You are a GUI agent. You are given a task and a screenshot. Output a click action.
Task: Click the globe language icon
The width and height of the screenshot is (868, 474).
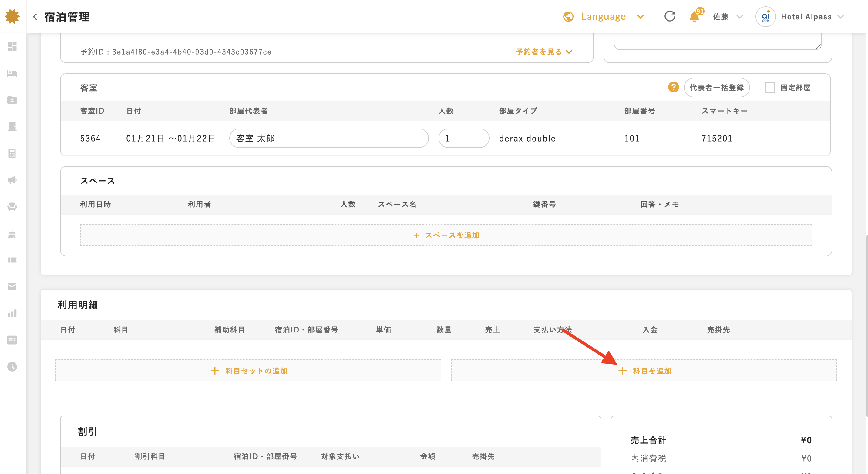coord(568,16)
